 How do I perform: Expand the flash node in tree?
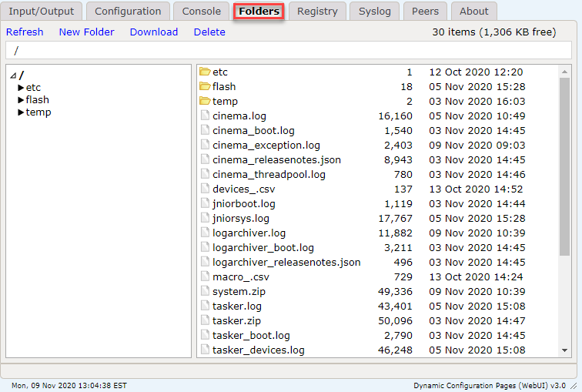(21, 100)
